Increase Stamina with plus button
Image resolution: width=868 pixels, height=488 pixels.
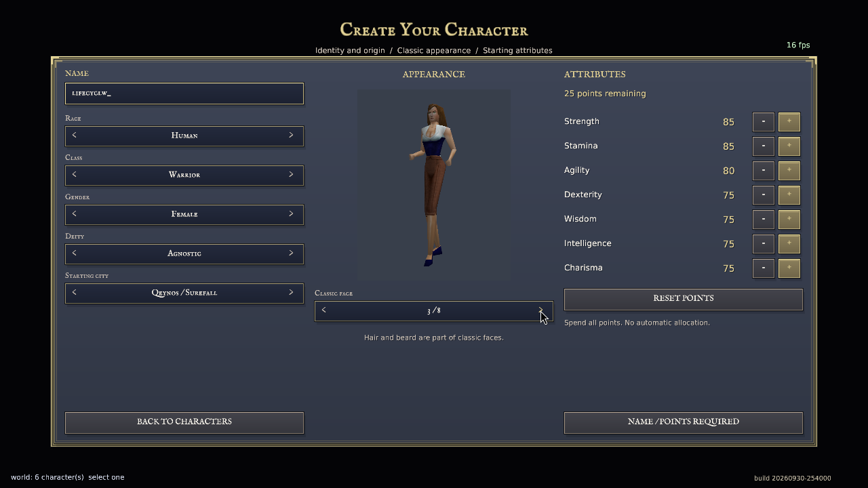pyautogui.click(x=789, y=146)
